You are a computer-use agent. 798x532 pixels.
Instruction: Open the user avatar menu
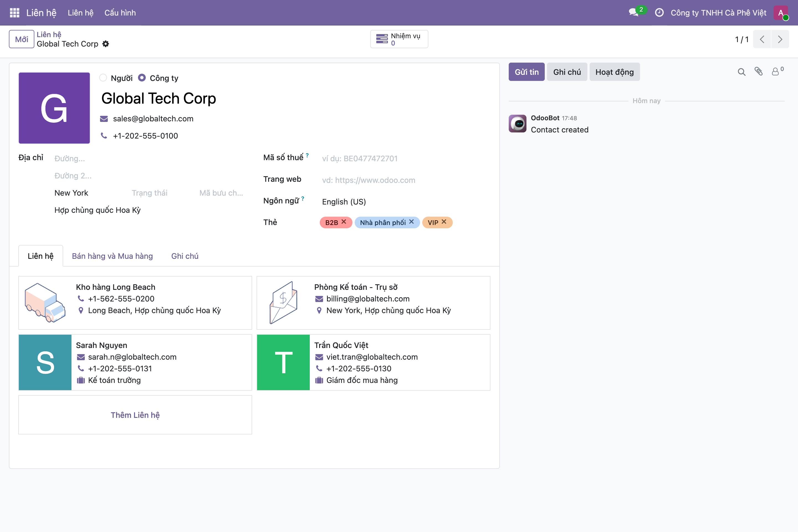781,12
